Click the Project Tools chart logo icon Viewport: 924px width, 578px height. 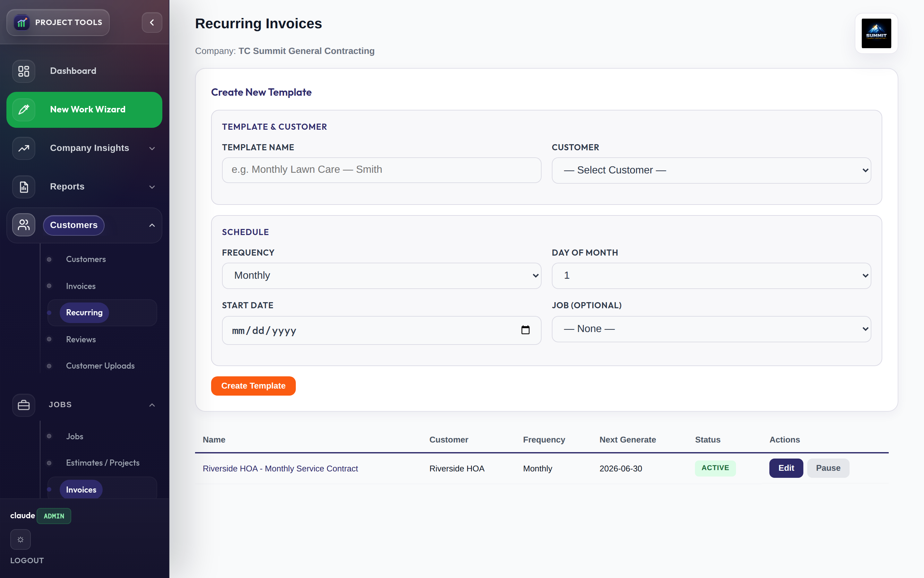click(x=22, y=22)
